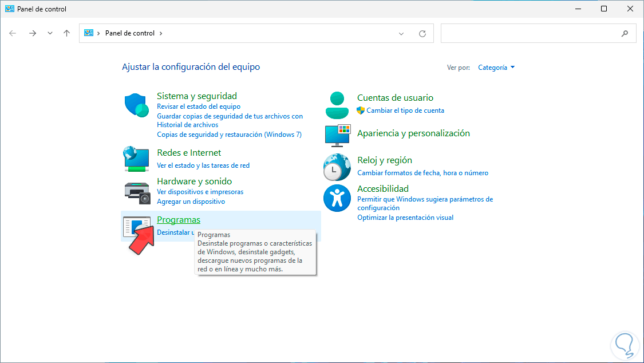
Task: Go up one level with up arrow
Action: (x=66, y=33)
